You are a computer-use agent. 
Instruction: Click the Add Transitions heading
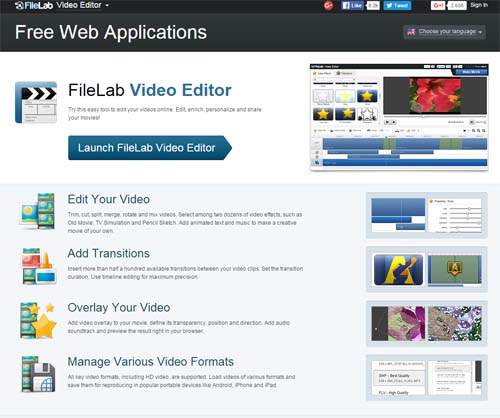coord(109,253)
